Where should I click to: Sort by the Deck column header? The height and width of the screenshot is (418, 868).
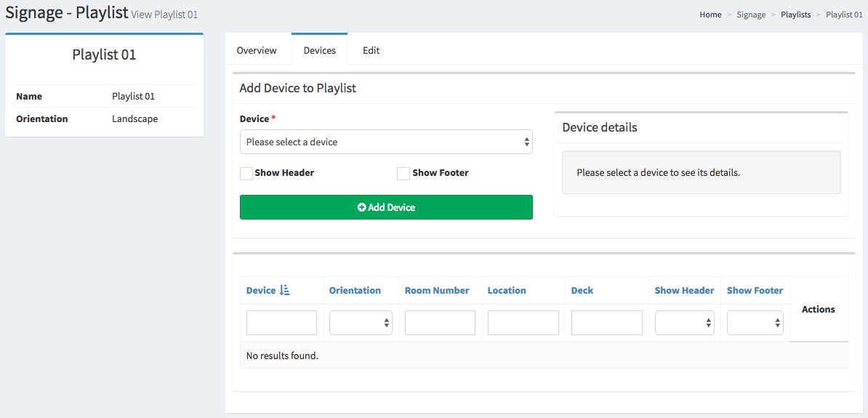coord(582,290)
